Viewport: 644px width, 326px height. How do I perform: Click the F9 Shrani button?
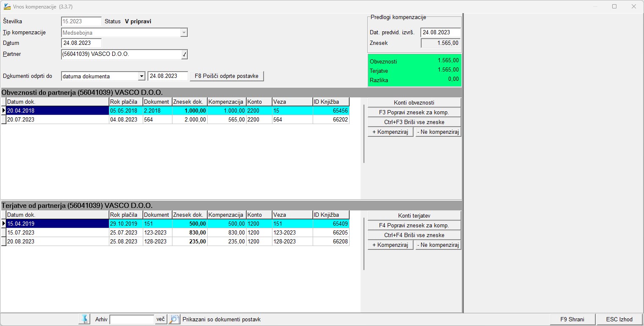572,320
